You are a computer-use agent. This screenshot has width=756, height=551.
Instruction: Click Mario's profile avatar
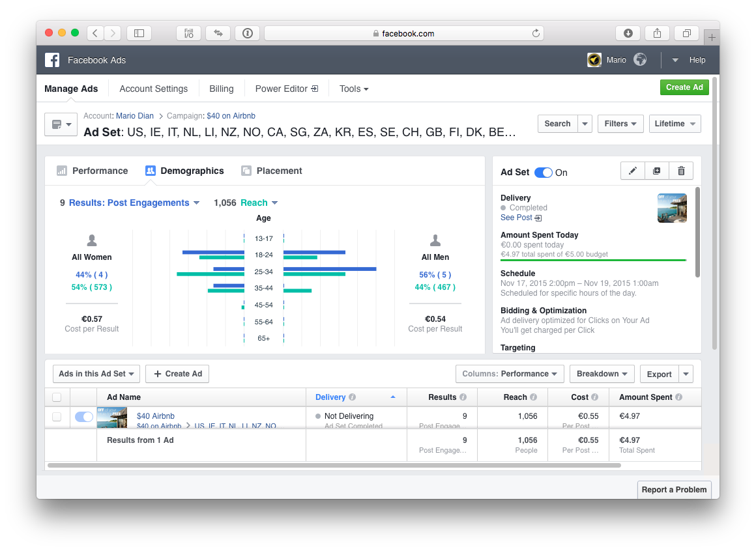click(x=594, y=60)
